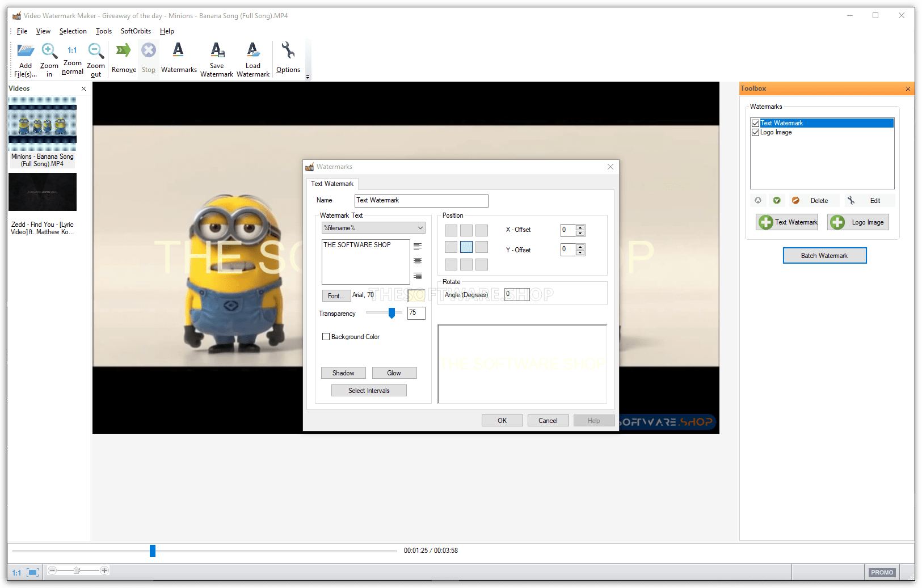Toggle the Logo Image checkbox in Toolbox
Image resolution: width=922 pixels, height=588 pixels.
[755, 133]
